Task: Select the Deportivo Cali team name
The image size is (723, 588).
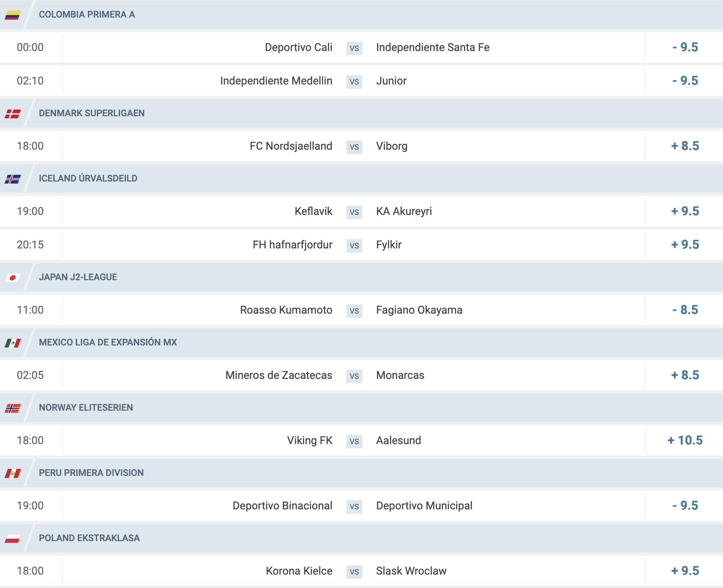Action: pos(299,47)
